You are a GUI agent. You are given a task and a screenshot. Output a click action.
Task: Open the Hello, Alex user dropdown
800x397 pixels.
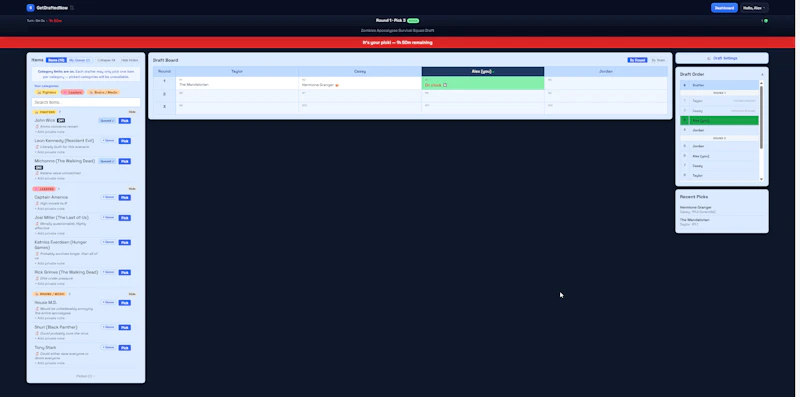(754, 8)
